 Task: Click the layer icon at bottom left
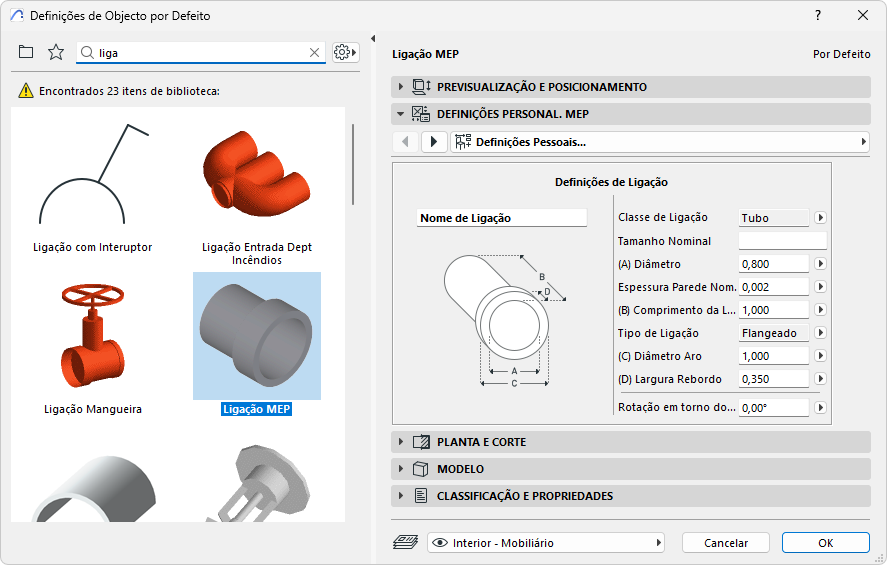click(406, 542)
